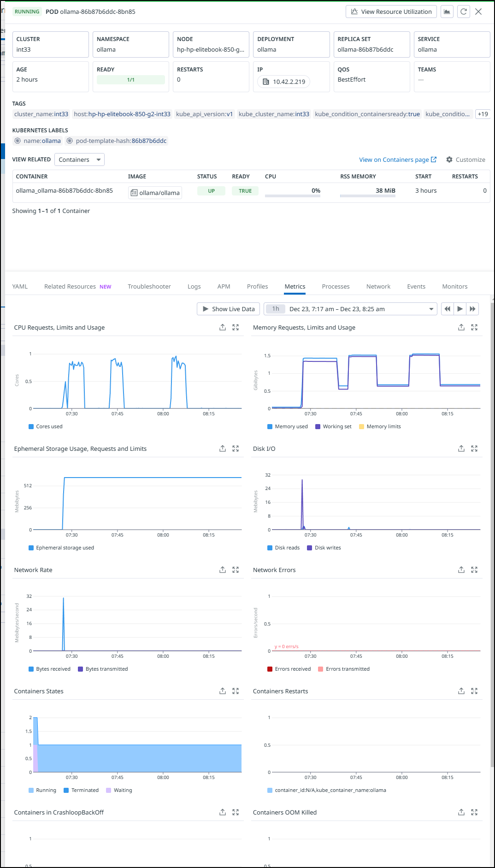Click the Terminated legend swatch
The height and width of the screenshot is (868, 495).
66,790
